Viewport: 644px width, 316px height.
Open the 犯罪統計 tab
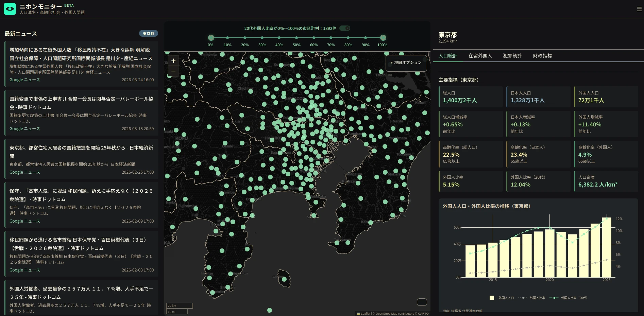(512, 56)
